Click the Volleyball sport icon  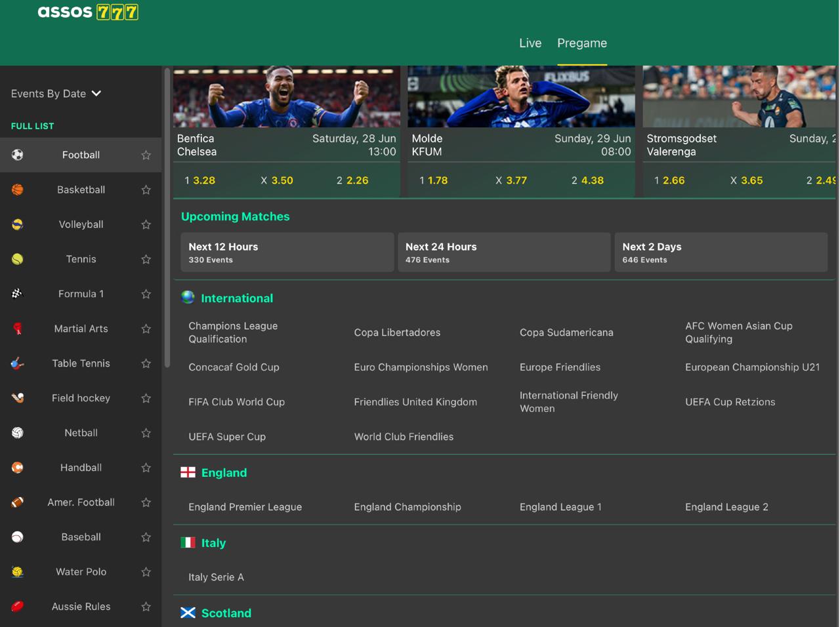[18, 224]
